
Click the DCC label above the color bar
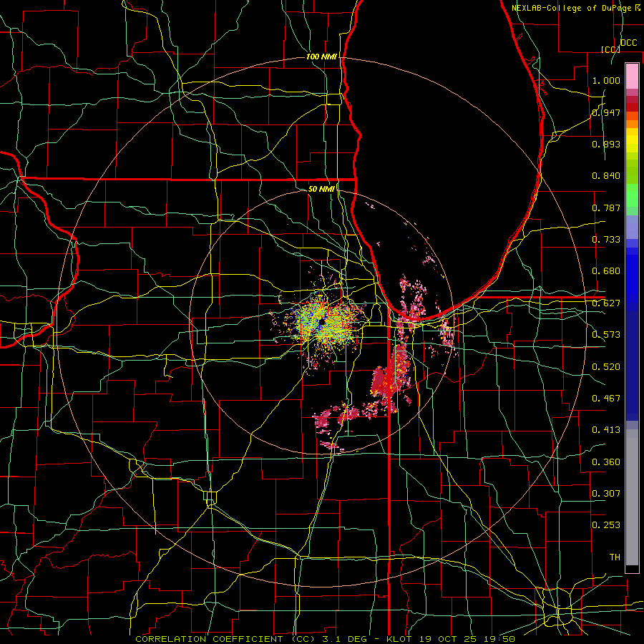[628, 43]
